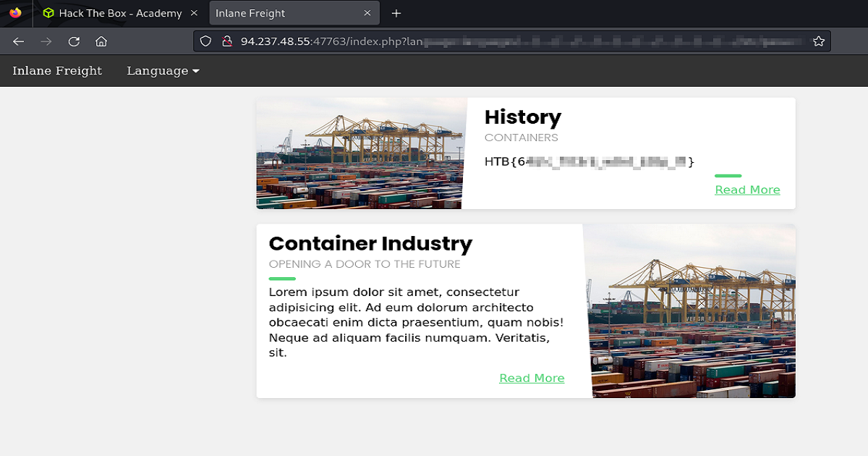Click the Container Industry heading

(x=370, y=243)
